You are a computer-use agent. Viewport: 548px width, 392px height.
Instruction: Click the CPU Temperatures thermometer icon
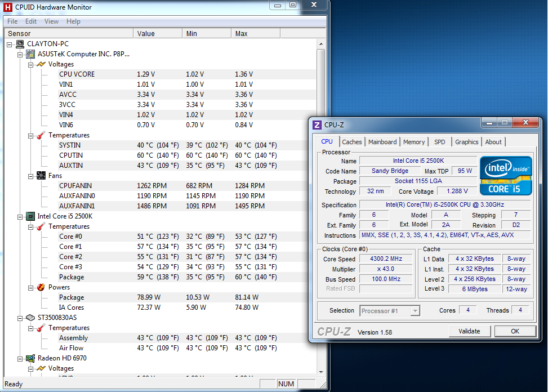pyautogui.click(x=41, y=226)
